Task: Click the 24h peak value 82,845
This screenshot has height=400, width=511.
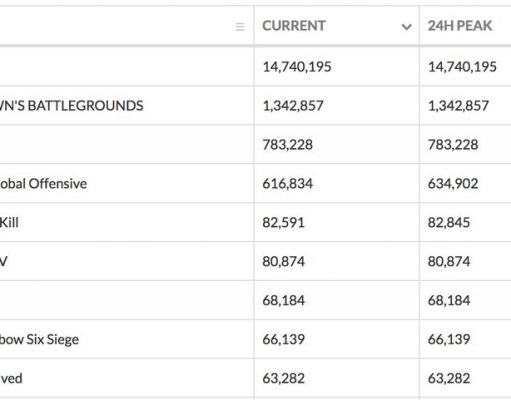Action: pyautogui.click(x=449, y=222)
